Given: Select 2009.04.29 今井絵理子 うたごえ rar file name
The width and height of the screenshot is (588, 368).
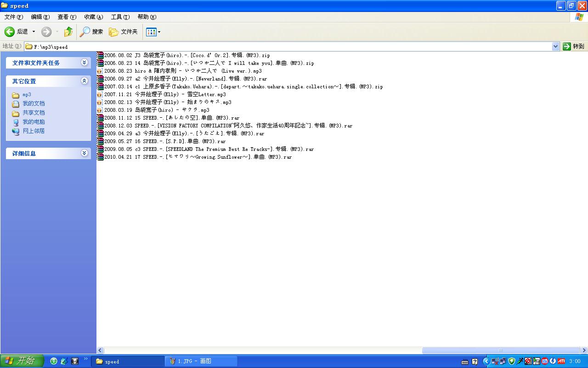Looking at the screenshot, I should [x=184, y=133].
